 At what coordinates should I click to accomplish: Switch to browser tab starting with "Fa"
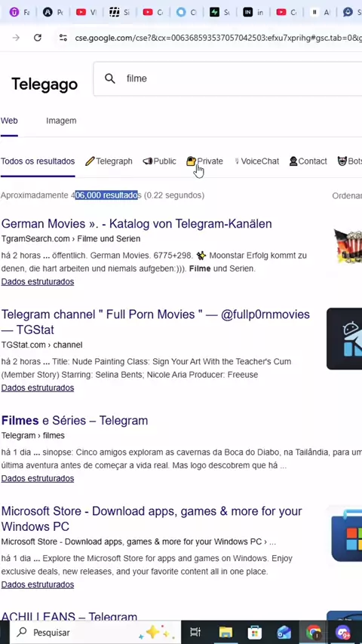20,12
